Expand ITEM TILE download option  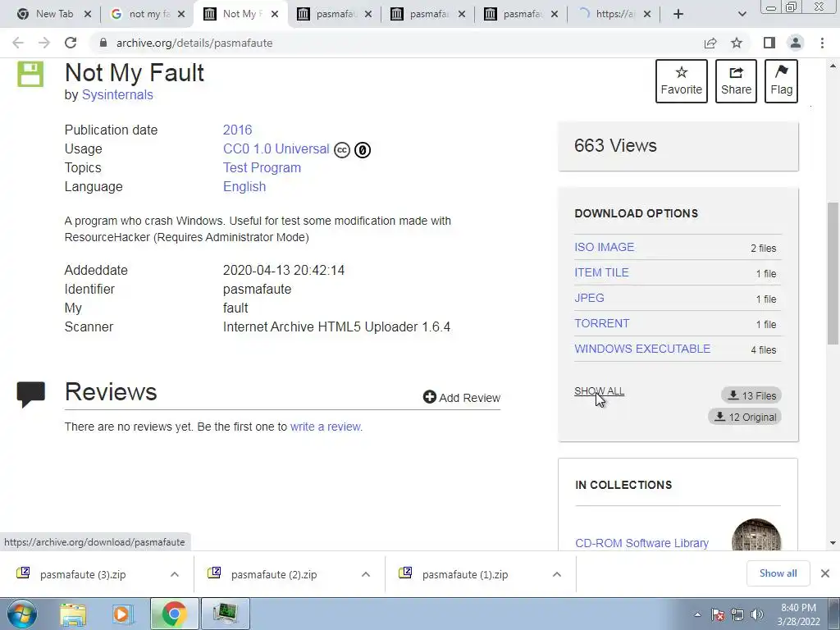pos(601,272)
